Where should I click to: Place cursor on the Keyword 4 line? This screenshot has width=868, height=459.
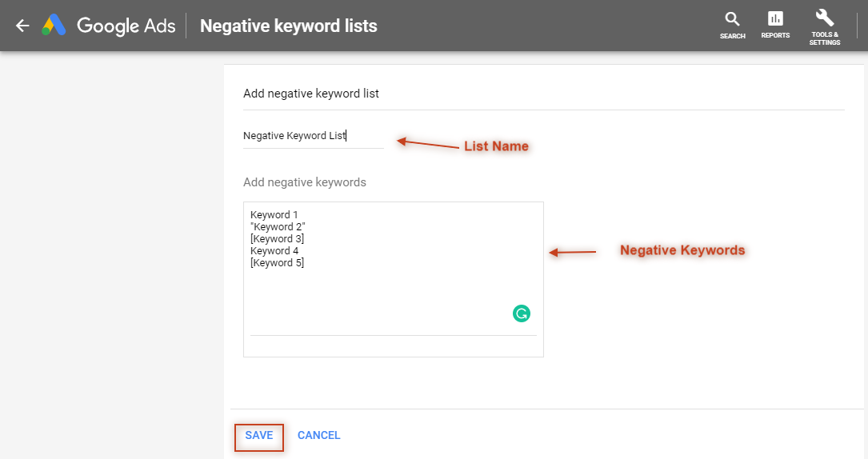pyautogui.click(x=274, y=251)
